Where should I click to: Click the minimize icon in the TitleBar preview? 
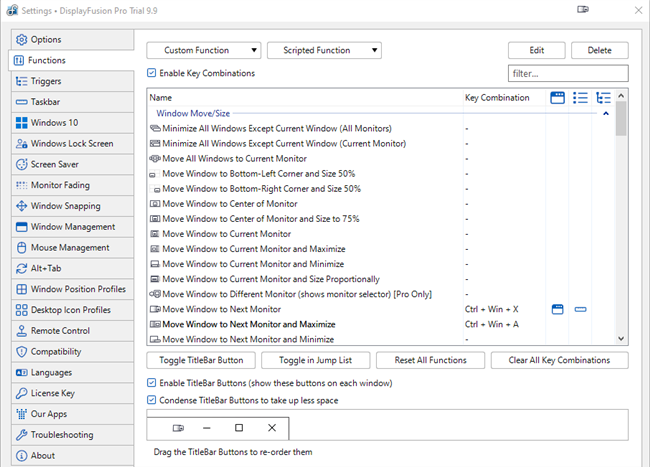pyautogui.click(x=207, y=428)
